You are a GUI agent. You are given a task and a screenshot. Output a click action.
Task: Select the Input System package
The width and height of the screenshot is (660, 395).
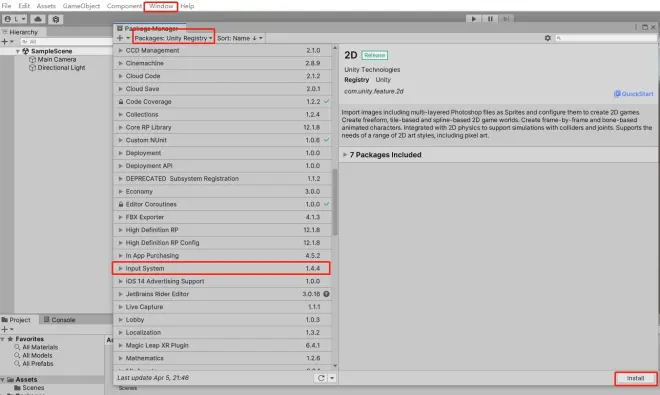[221, 268]
